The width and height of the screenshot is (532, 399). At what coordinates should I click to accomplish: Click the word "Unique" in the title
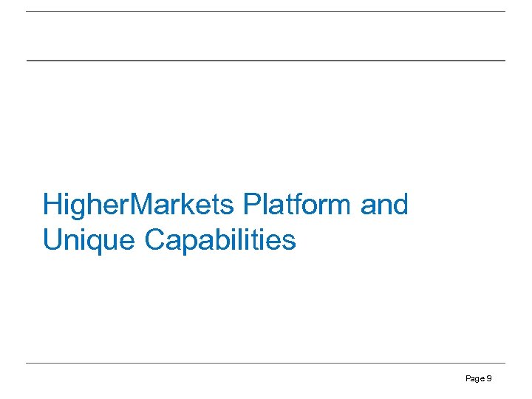point(89,240)
